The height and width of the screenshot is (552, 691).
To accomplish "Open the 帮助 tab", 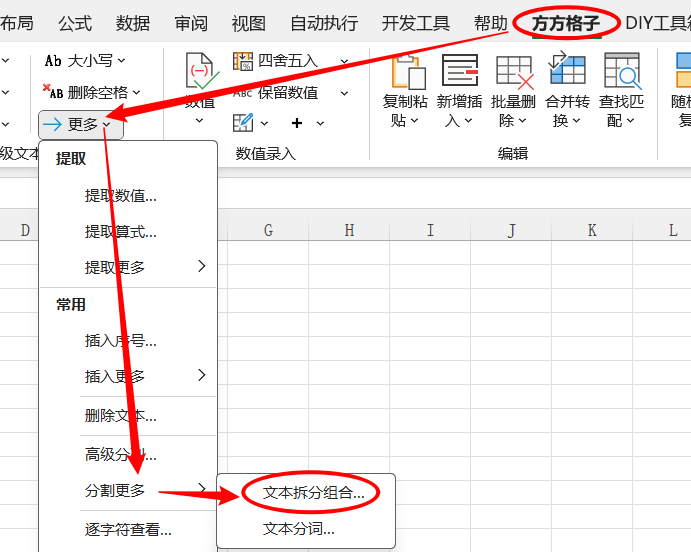I will click(x=490, y=23).
